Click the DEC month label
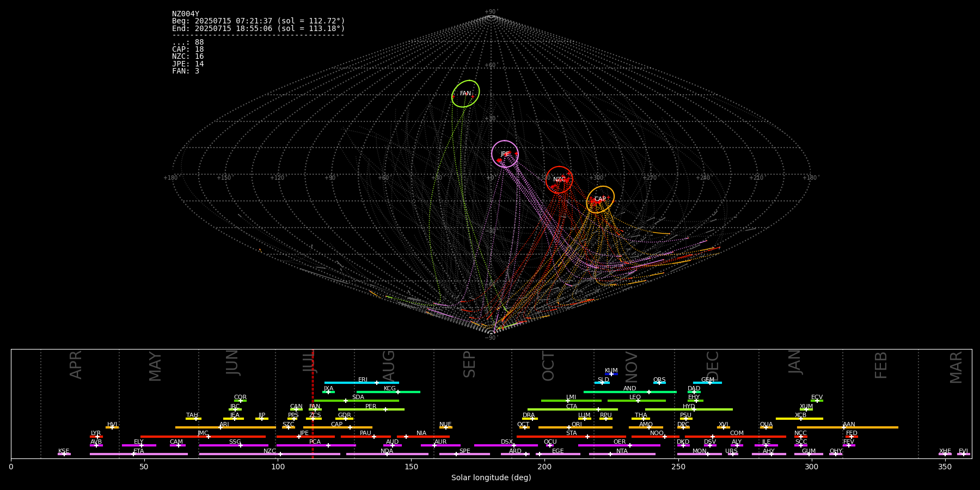Viewport: 980px width, 490px height. click(x=713, y=366)
